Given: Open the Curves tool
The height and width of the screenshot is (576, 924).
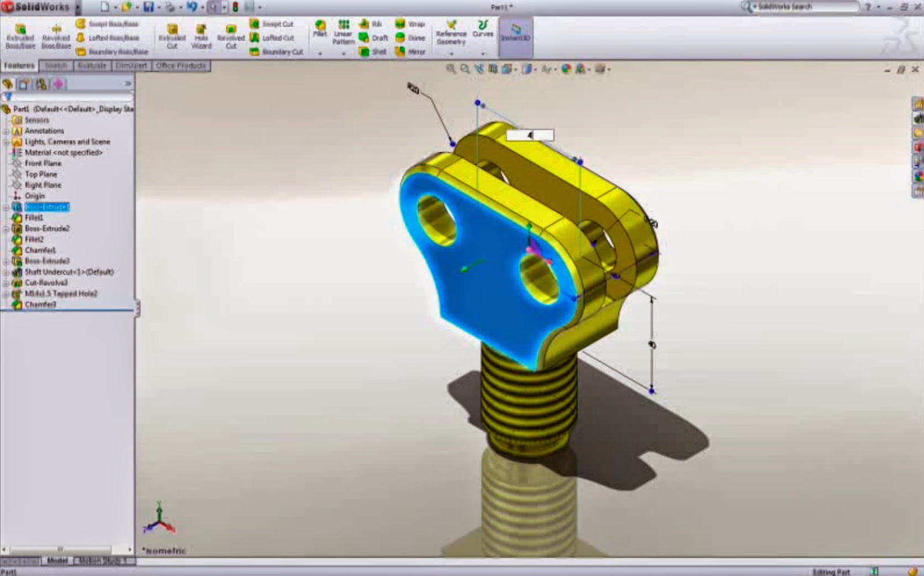Looking at the screenshot, I should point(483,28).
